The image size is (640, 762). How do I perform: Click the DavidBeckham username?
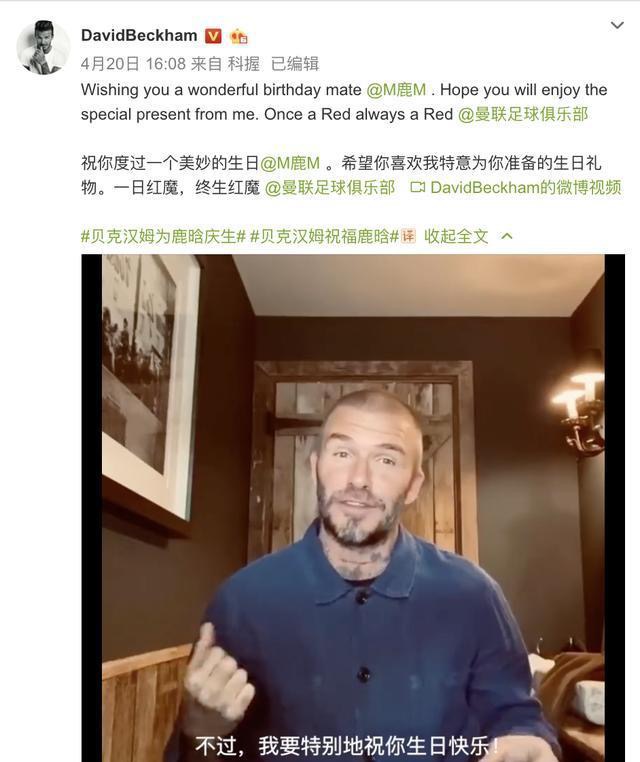(139, 35)
